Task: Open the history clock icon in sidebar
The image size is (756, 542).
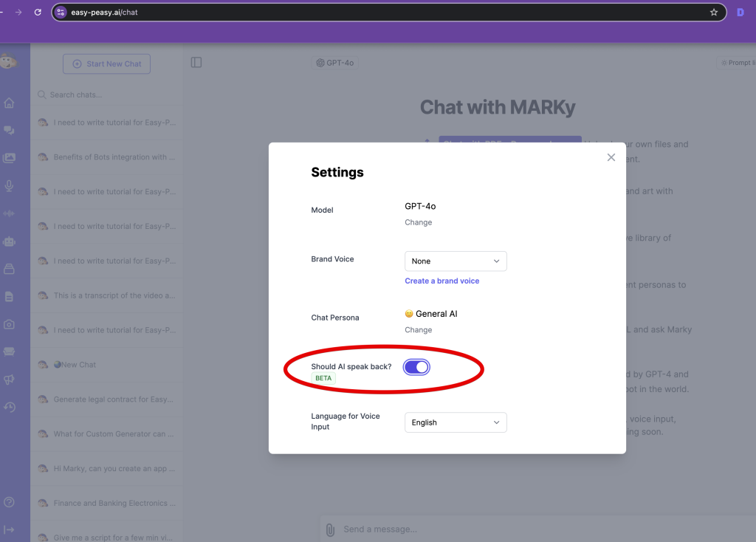Action: (x=10, y=407)
